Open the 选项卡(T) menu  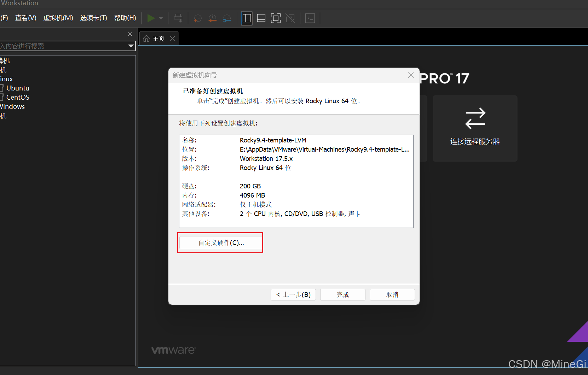[x=93, y=18]
